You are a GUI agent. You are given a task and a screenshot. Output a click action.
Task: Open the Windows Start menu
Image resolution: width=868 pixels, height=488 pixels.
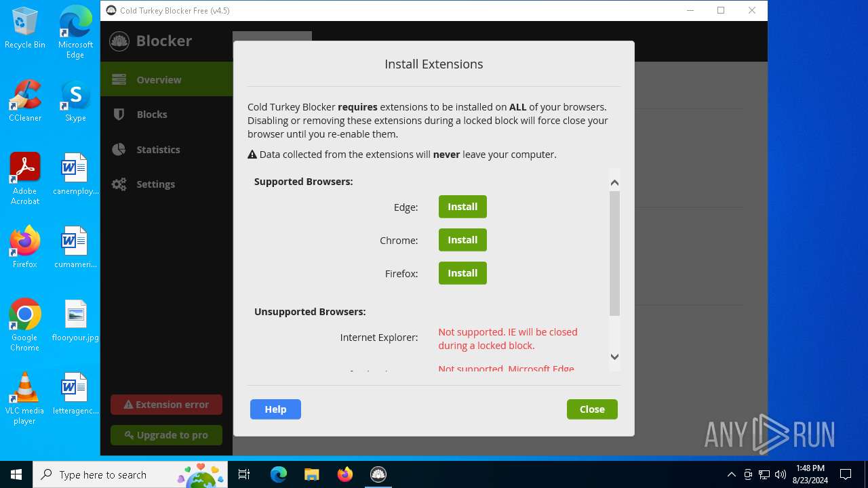click(x=16, y=474)
